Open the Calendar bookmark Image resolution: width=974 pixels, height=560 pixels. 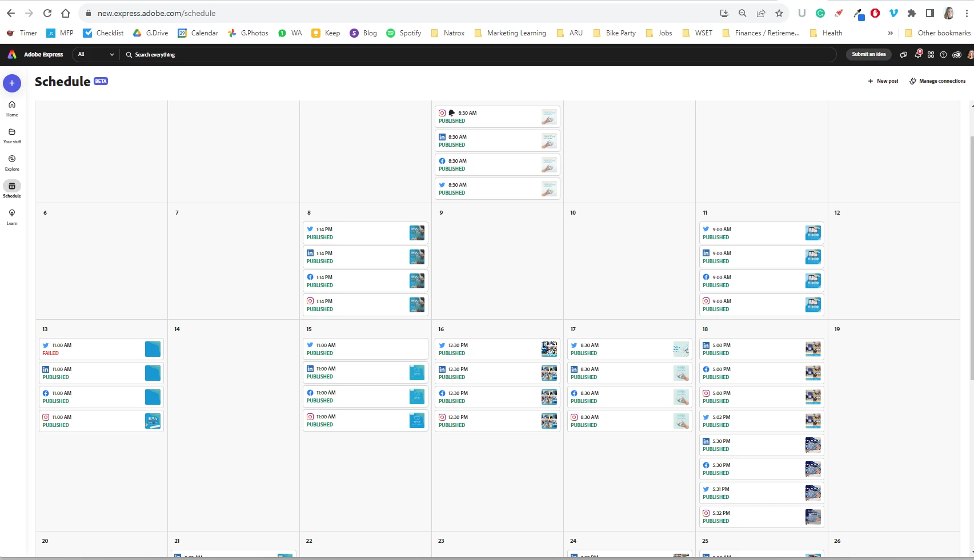[x=198, y=33]
